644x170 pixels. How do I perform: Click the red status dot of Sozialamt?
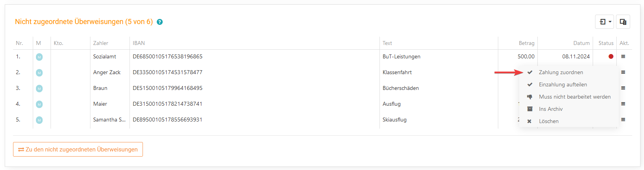[x=611, y=56]
